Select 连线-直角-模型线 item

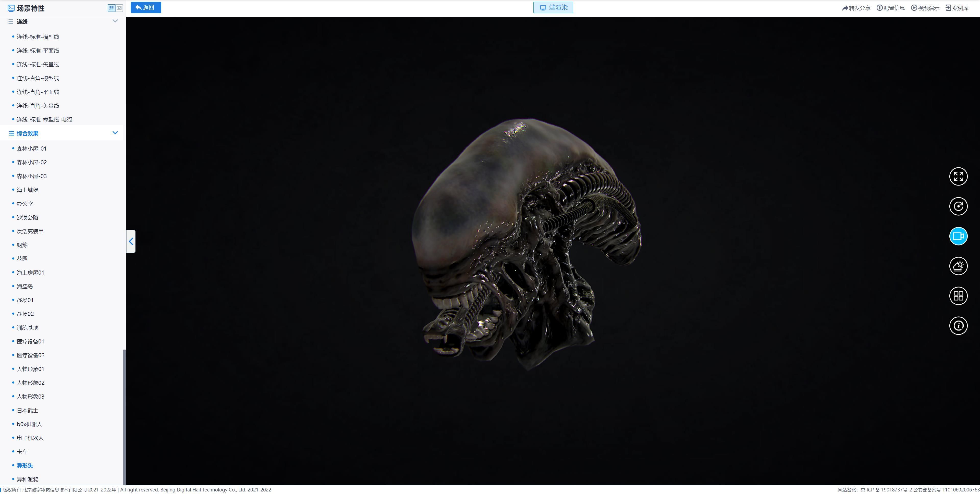(38, 78)
